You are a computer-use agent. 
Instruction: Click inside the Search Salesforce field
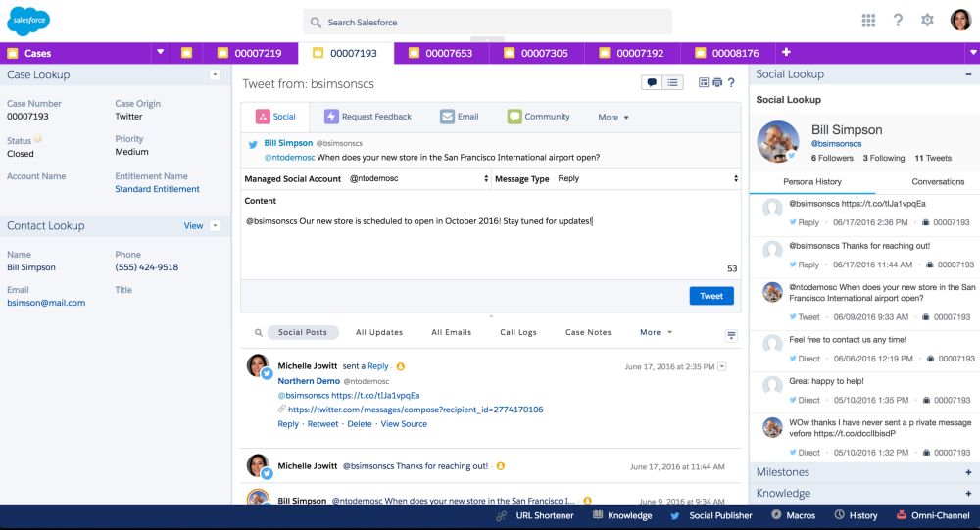487,22
